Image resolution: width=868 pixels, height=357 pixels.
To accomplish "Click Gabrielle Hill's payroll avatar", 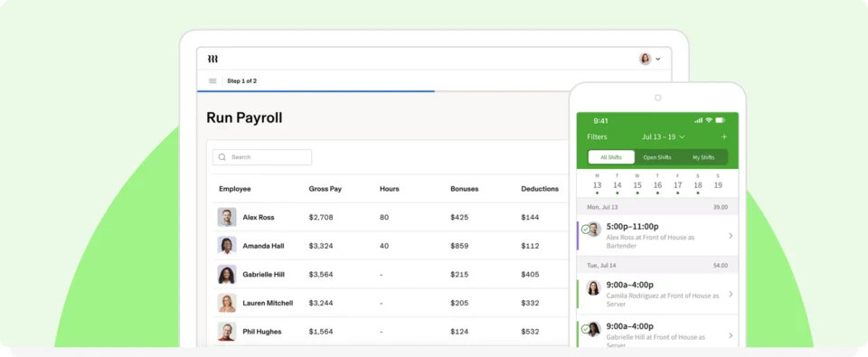I will pos(227,275).
